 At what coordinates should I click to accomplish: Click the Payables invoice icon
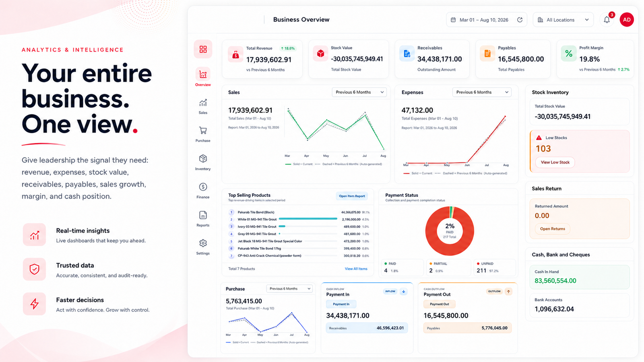click(x=487, y=53)
